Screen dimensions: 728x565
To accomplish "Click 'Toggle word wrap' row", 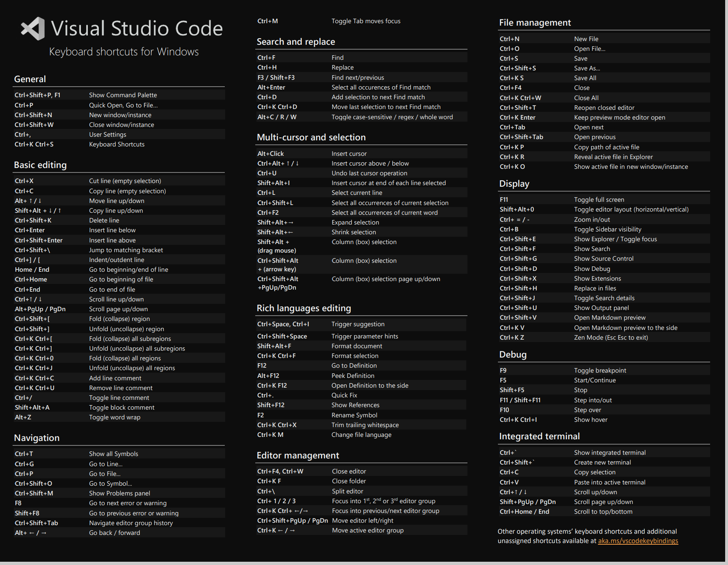I will [119, 417].
